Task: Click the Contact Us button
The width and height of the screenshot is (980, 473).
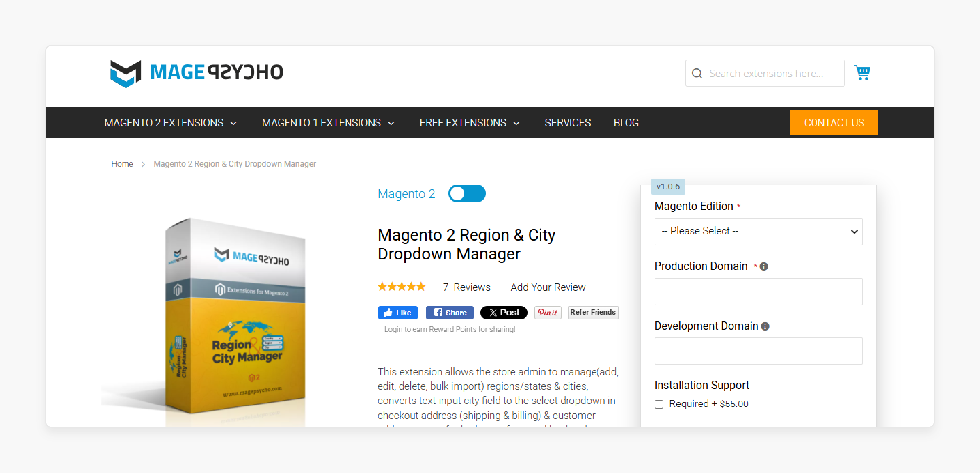Action: 834,123
